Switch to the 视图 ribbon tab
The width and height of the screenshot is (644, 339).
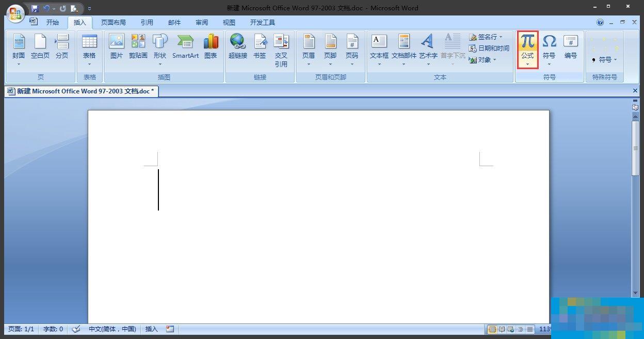point(229,23)
